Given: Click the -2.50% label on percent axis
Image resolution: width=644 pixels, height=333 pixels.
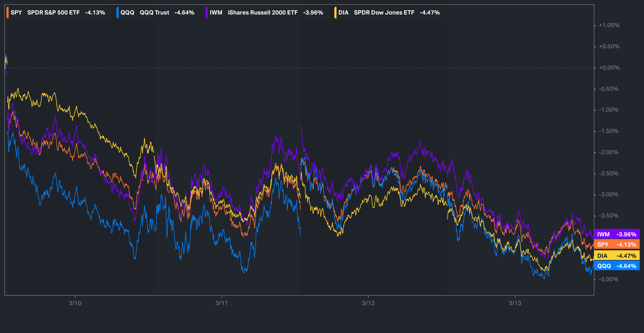Looking at the screenshot, I should point(609,173).
